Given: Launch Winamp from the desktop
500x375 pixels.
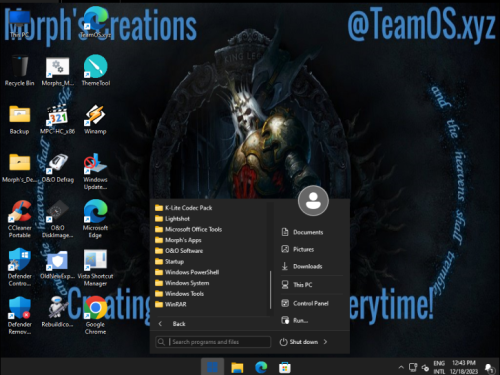Looking at the screenshot, I should click(x=95, y=119).
